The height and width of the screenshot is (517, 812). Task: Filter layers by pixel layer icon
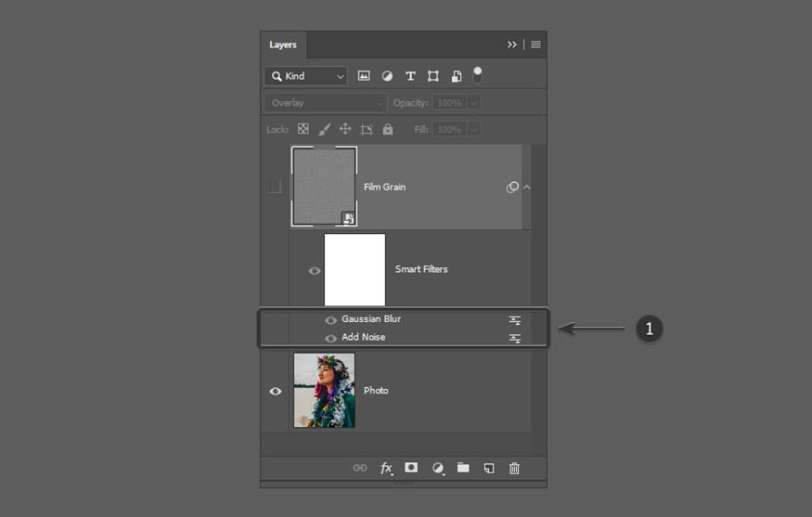(x=364, y=76)
